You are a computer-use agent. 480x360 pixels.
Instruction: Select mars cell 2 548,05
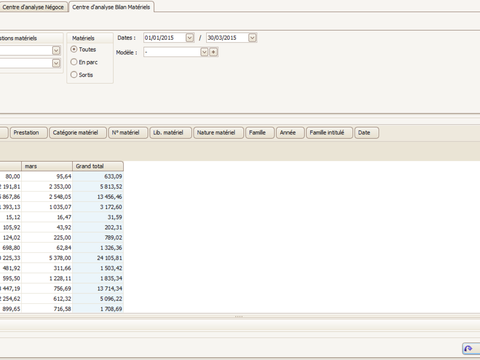click(x=47, y=197)
